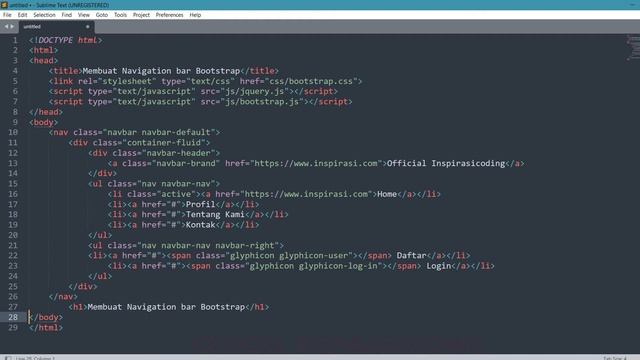Toggle the sidebar icon in status bar
The image size is (640, 360).
[8, 358]
